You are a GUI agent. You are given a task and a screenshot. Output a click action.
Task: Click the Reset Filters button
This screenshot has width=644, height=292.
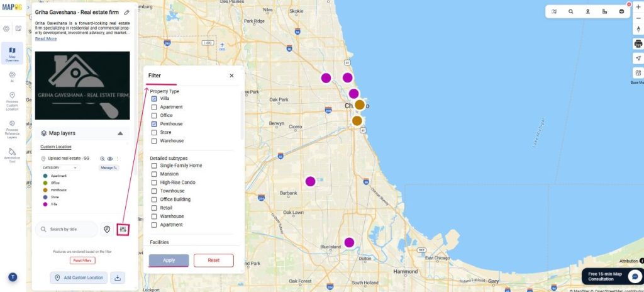point(82,261)
